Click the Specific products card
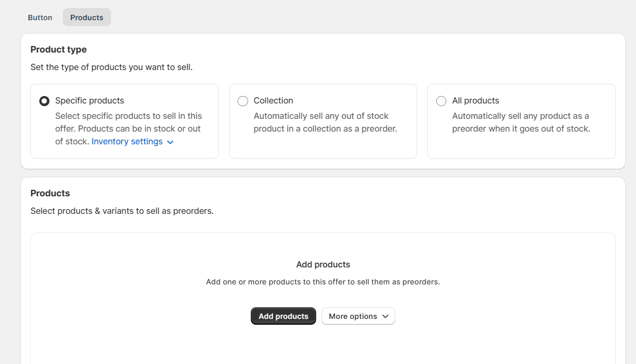This screenshot has width=636, height=364. [124, 121]
